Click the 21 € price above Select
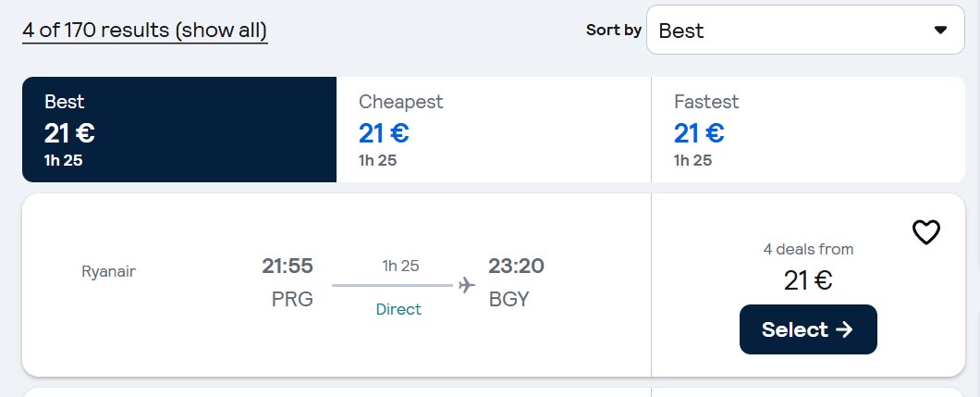 pyautogui.click(x=808, y=279)
